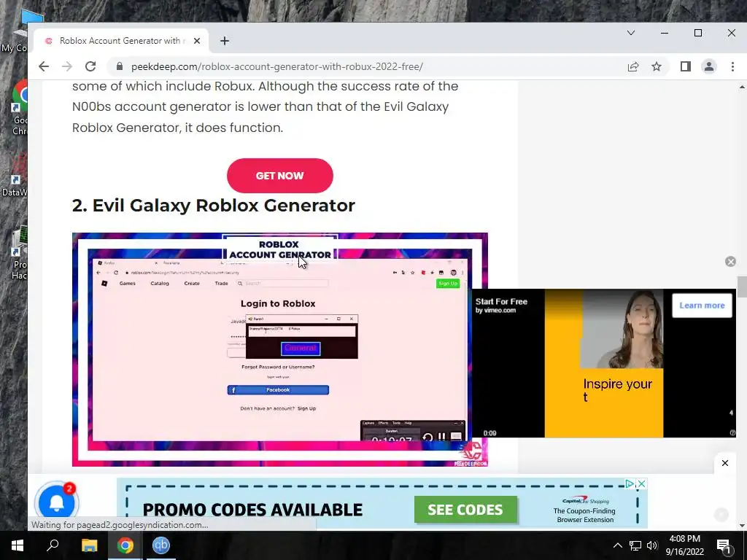Share this page from address bar
The width and height of the screenshot is (747, 560).
633,66
